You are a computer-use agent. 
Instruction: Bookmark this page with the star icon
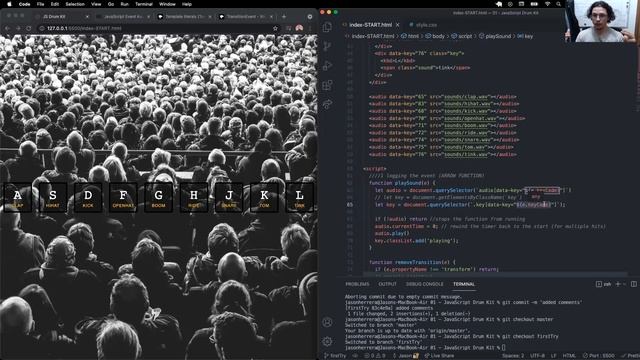click(x=276, y=28)
